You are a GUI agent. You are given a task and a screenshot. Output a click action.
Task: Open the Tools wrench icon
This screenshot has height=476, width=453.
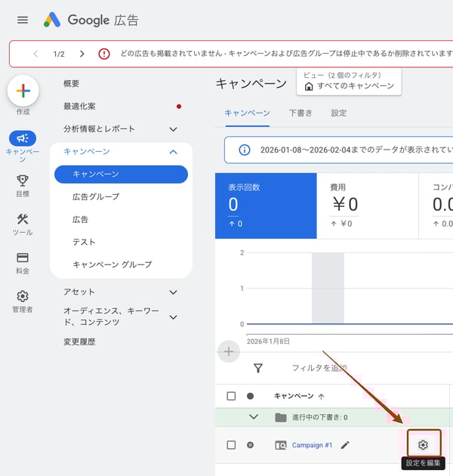pyautogui.click(x=23, y=219)
